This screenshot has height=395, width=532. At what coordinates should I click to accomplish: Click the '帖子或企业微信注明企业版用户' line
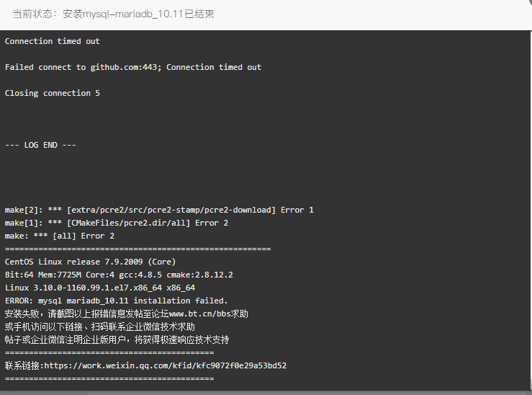pos(117,339)
